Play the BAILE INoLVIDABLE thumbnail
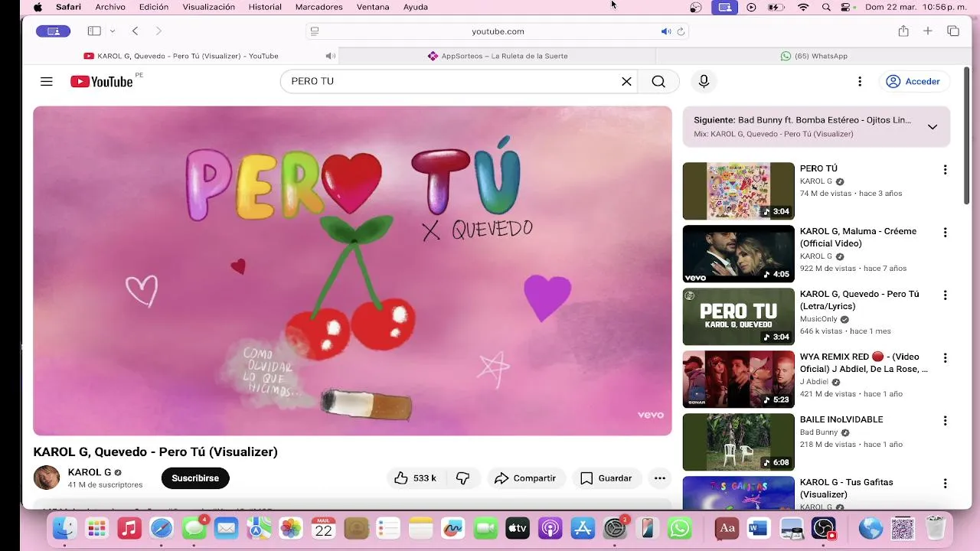The image size is (980, 551). pyautogui.click(x=738, y=442)
